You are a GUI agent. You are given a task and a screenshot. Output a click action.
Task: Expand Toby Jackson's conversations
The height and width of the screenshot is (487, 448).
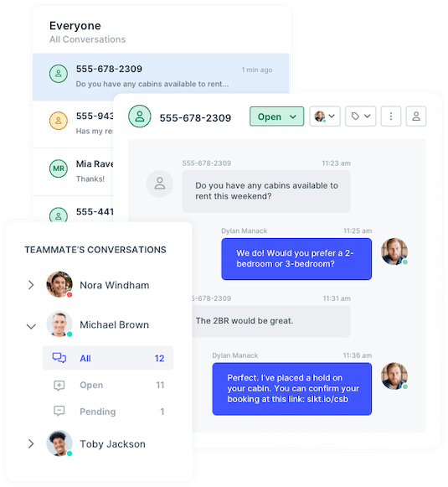[31, 443]
